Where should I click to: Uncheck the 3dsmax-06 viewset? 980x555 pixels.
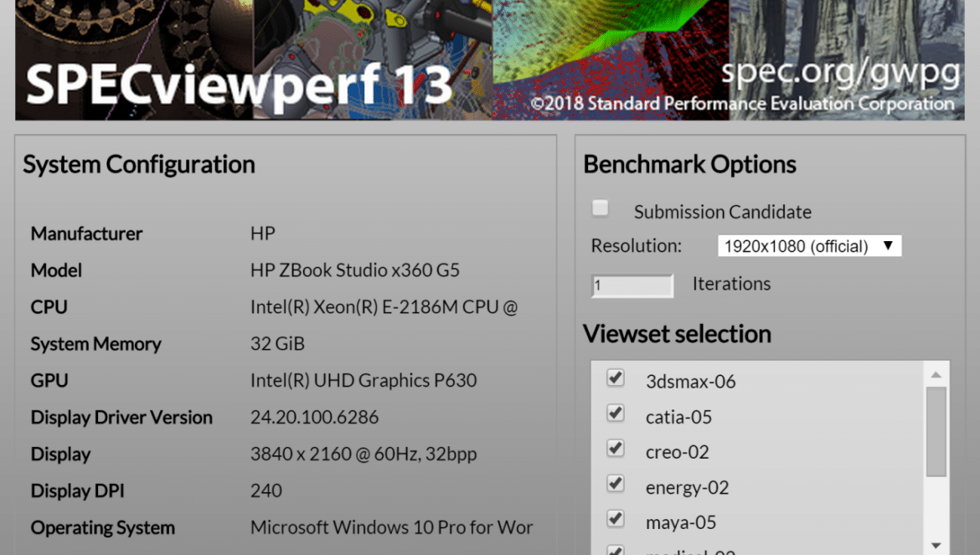point(615,378)
